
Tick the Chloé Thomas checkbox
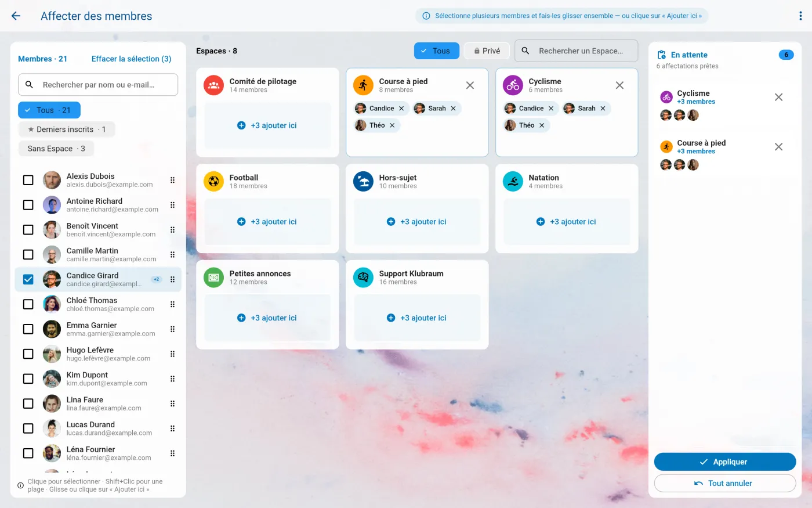[x=28, y=304]
